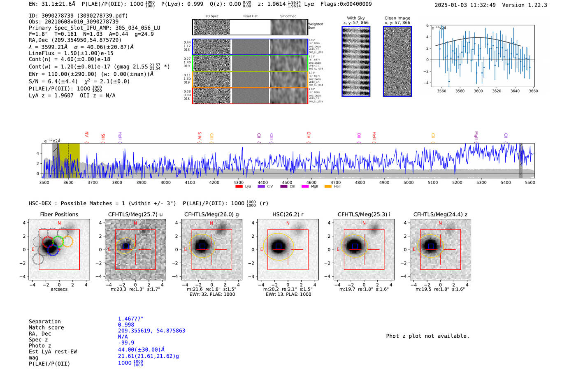The height and width of the screenshot is (392, 576).
Task: Click the CFHTLS/Meg(25.7) u cutout image
Action: (x=135, y=250)
